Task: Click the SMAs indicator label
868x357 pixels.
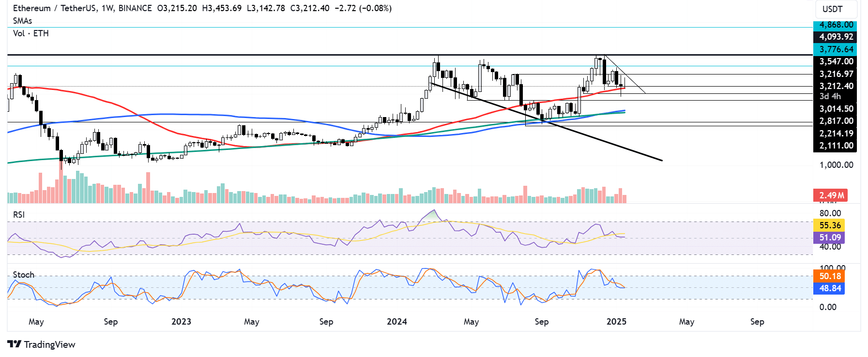Action: (23, 21)
